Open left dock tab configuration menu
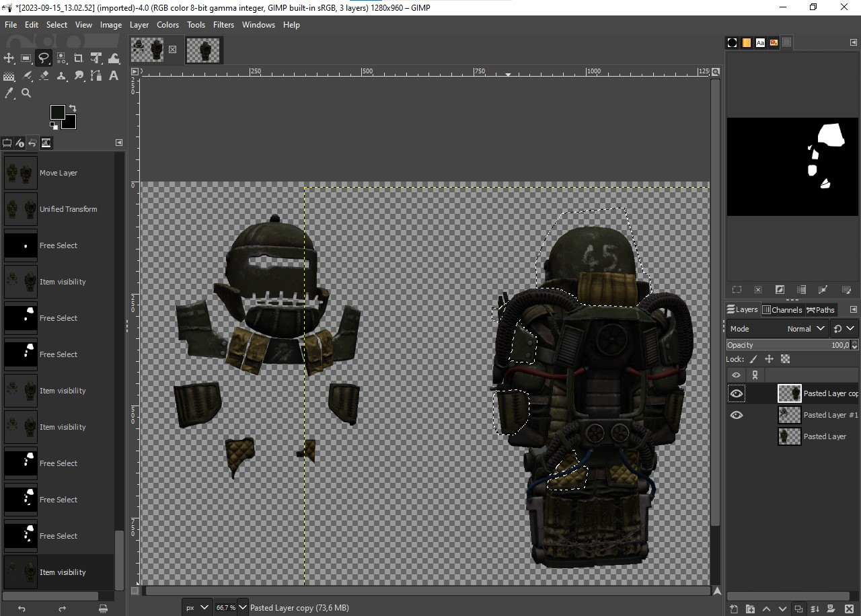861x616 pixels. tap(119, 143)
